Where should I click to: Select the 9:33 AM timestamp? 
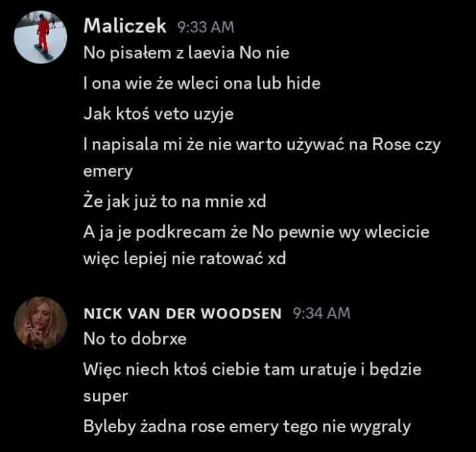click(206, 27)
